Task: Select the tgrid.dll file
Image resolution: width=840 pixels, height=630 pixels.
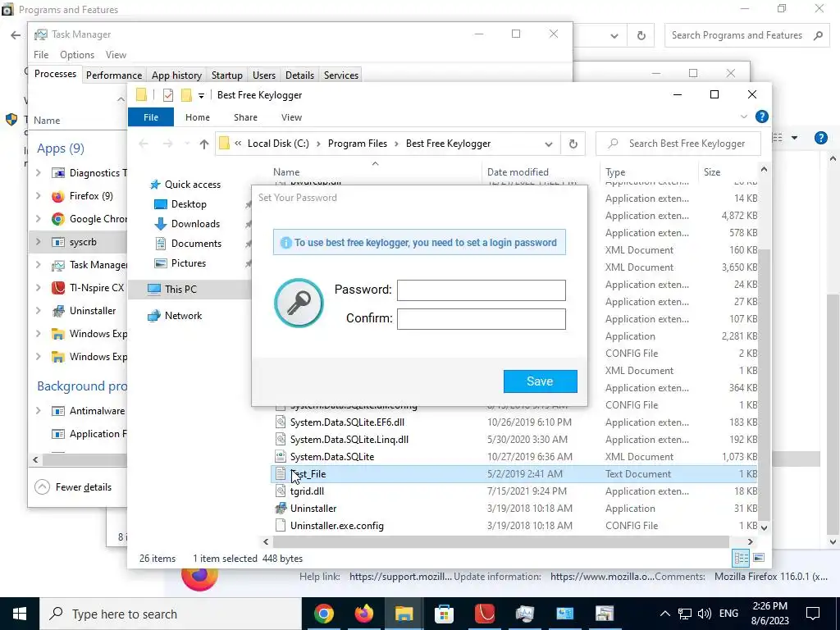Action: point(307,491)
